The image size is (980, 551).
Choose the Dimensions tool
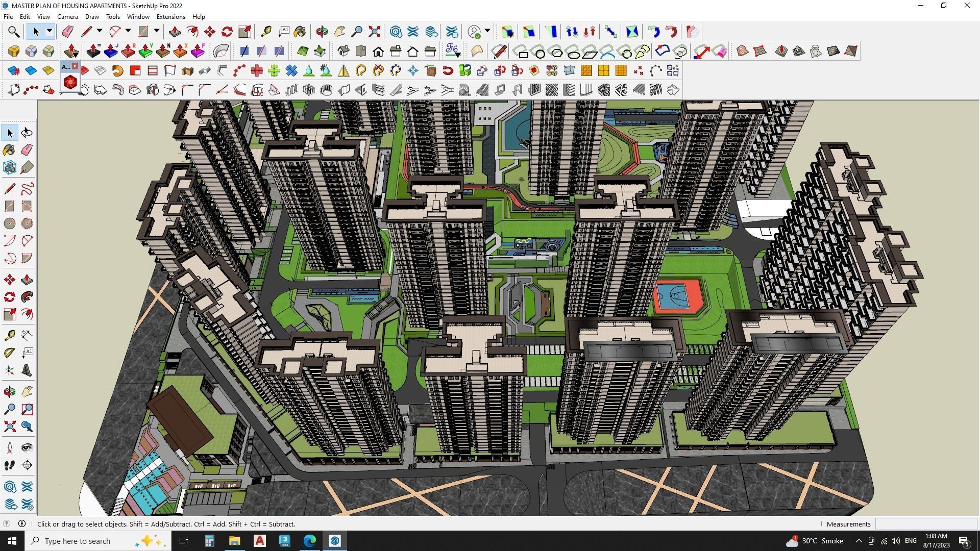27,335
